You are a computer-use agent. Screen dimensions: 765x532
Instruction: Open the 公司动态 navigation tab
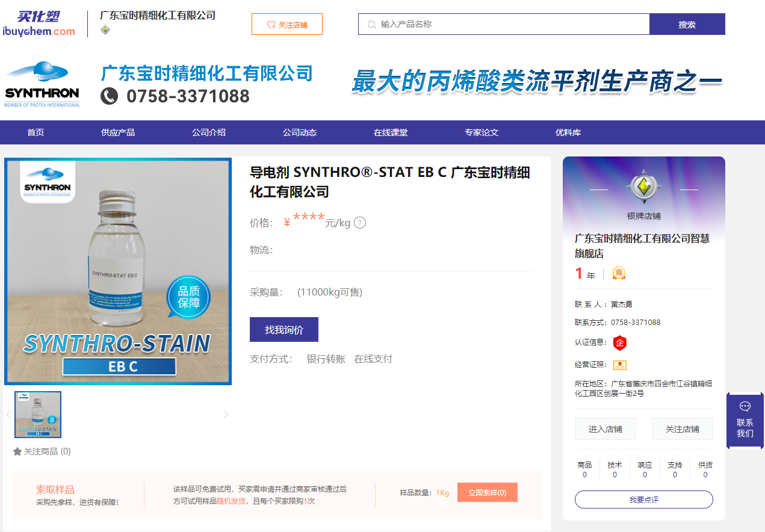300,132
